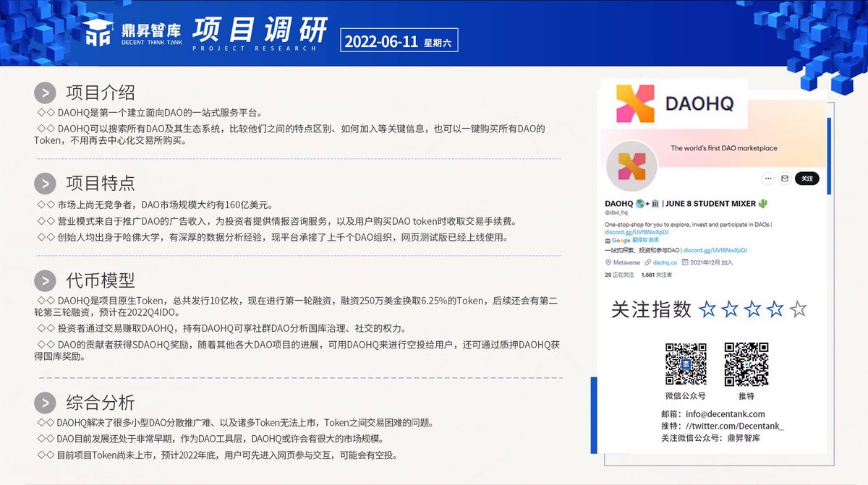Screen dimensions: 868x485
Task: Open the daohq.co website link
Action: [x=665, y=262]
